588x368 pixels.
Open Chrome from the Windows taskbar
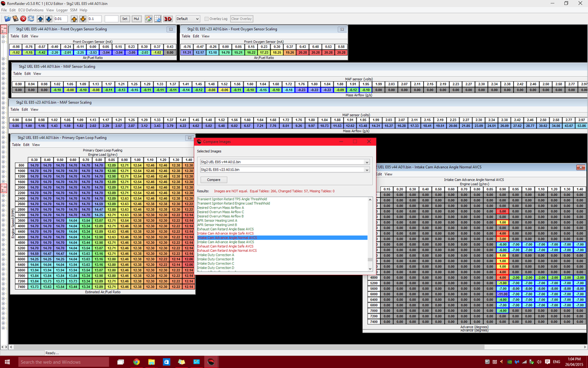click(x=136, y=362)
